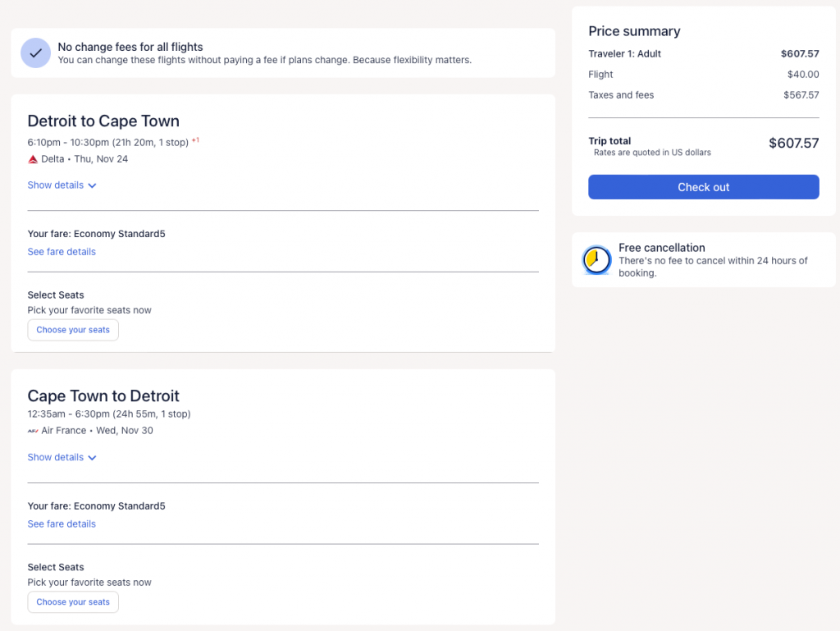
Task: Expand the chevron for the Detroit to Cape Town flight
Action: (x=92, y=185)
